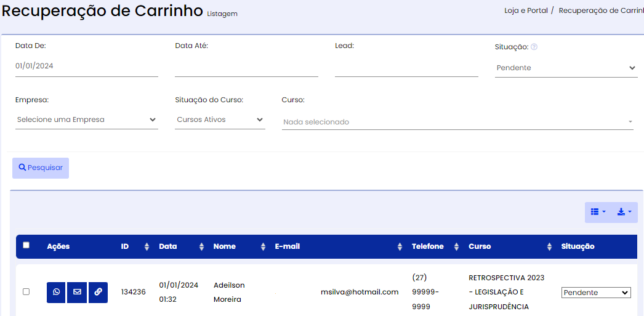Open the column list view options button
Screen dimensions: 644x316
pos(598,212)
